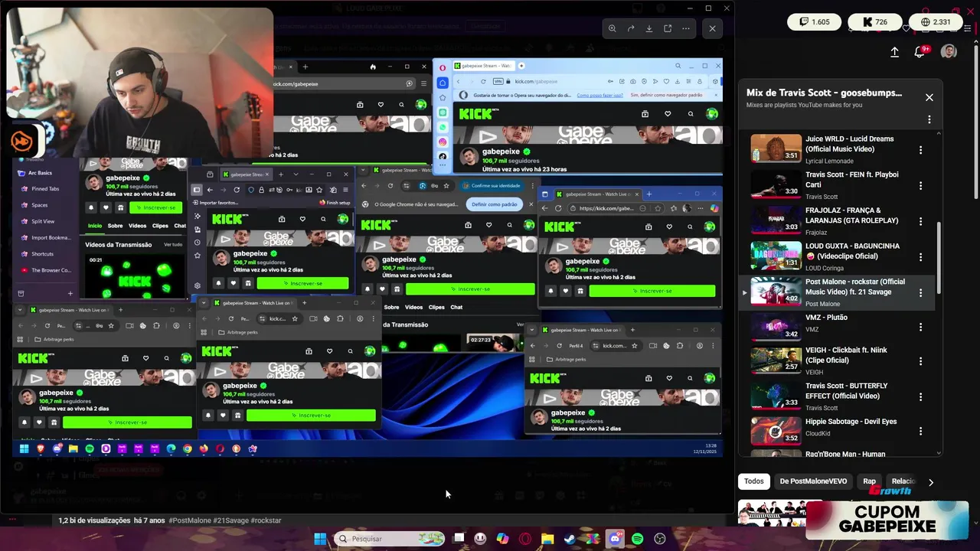Screen dimensions: 980x551
Task: Click Ver tudo link in Arc window
Action: click(x=173, y=245)
